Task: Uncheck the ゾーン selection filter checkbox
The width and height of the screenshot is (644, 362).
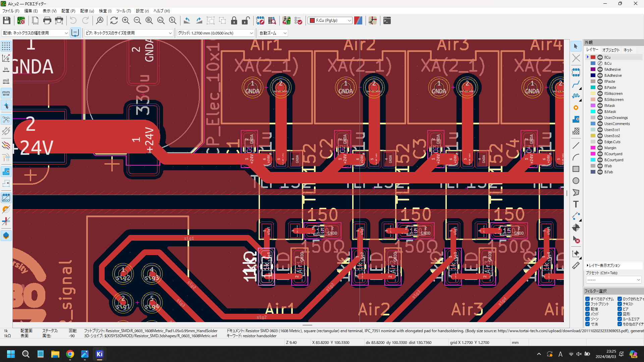Action: [587, 319]
